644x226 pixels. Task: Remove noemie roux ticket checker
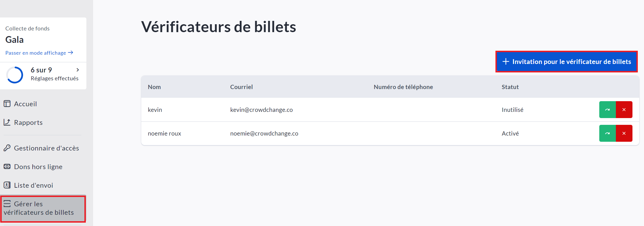[x=624, y=133]
